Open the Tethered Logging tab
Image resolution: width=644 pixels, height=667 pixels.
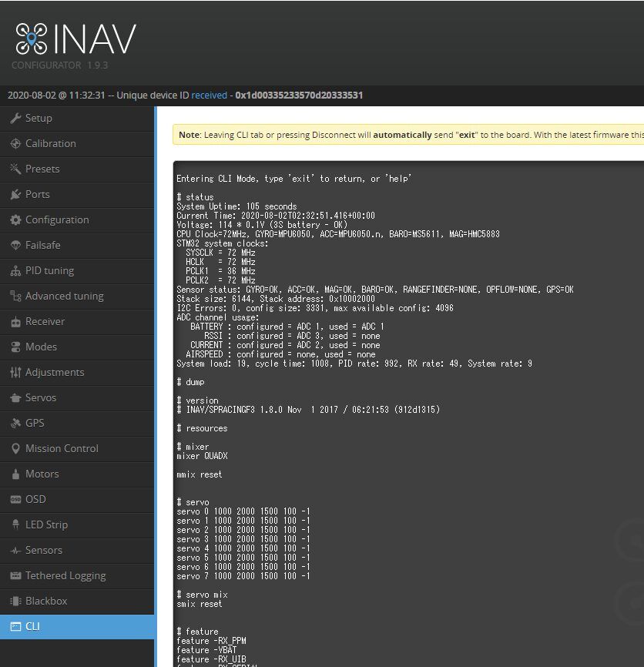pos(77,576)
